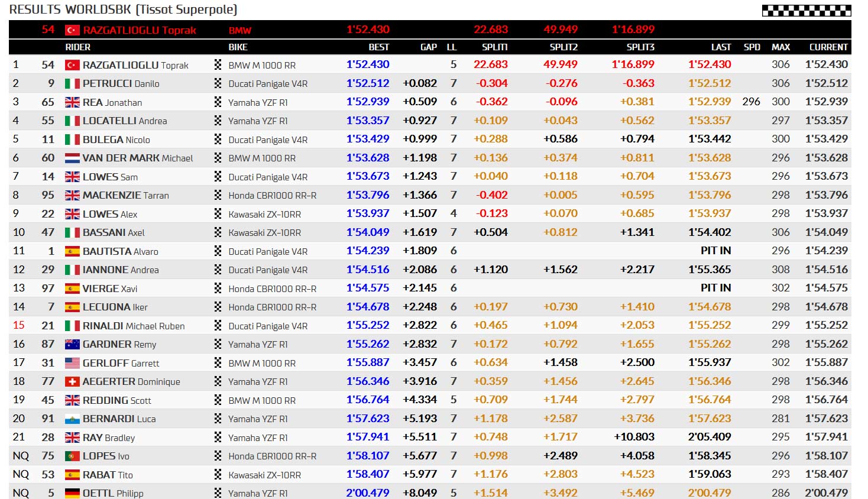Select the checkered flag icon in BASSANI's row
The image size is (868, 499).
pos(218,232)
